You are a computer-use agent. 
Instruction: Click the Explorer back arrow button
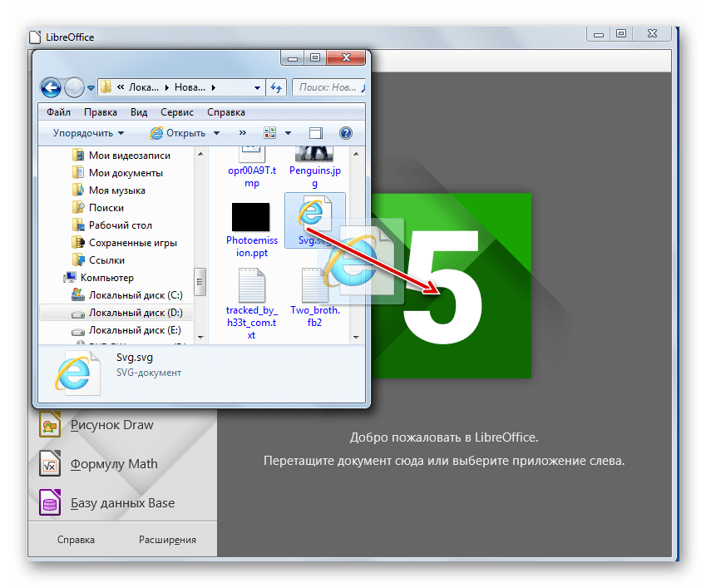51,86
